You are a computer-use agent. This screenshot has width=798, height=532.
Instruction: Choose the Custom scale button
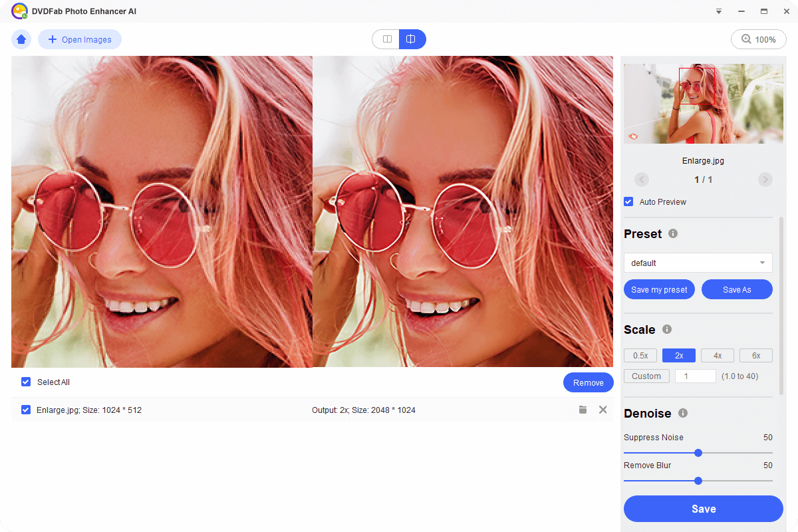point(646,376)
